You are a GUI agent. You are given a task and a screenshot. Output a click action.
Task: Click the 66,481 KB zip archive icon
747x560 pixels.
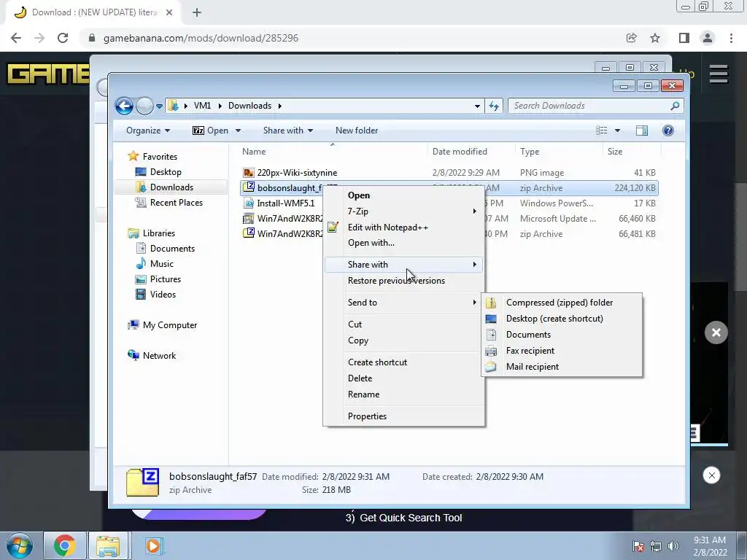point(248,234)
